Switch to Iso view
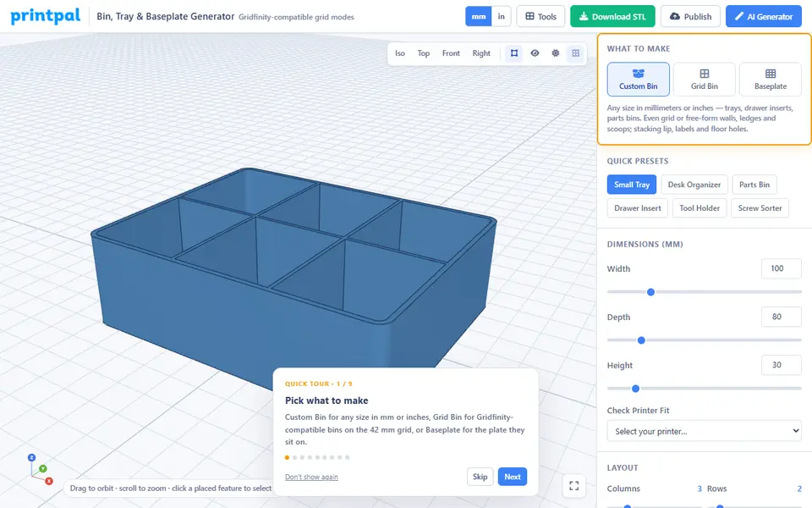Screen dimensions: 812x508 coord(400,53)
